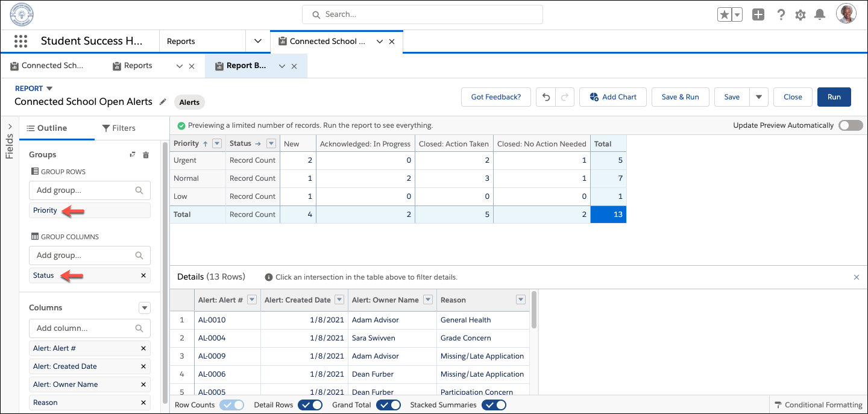Viewport: 868px width, 414px height.
Task: Expand the favorites list dropdown arrow
Action: tap(737, 15)
